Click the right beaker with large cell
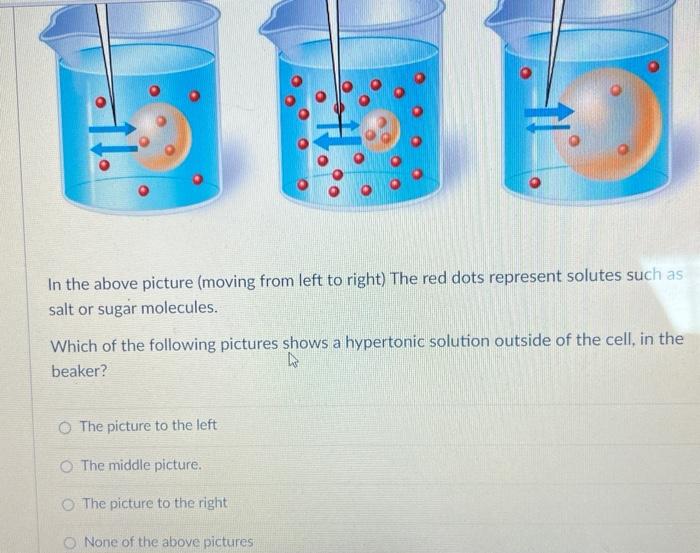 tap(585, 102)
